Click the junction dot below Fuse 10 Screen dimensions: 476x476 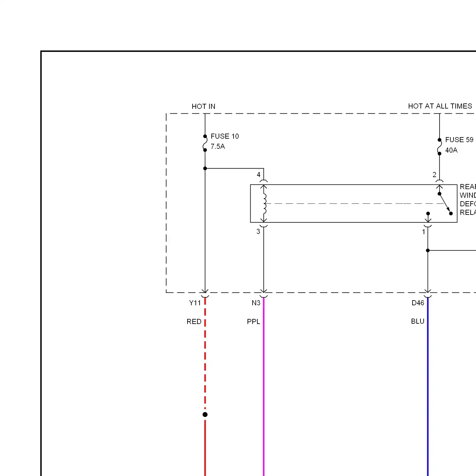point(205,168)
